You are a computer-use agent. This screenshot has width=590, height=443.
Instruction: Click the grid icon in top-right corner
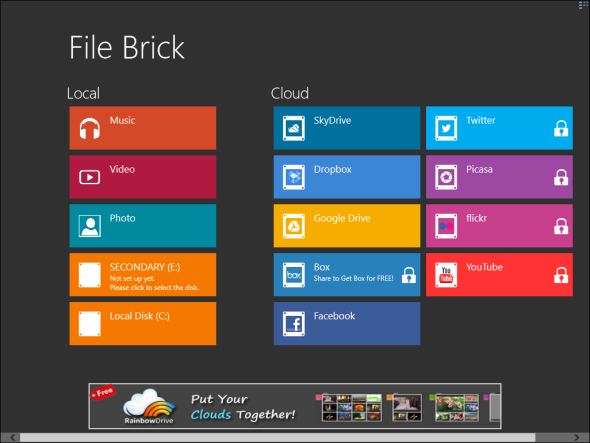583,5
